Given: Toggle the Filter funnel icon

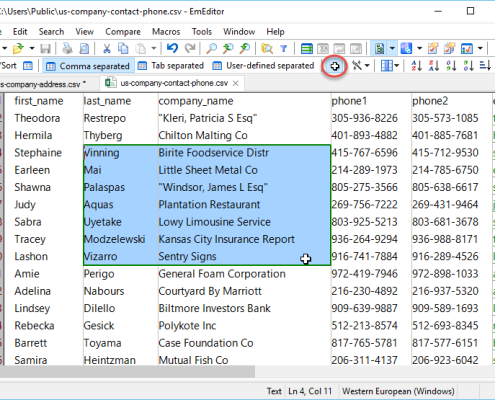Looking at the screenshot, I should pyautogui.click(x=284, y=49).
